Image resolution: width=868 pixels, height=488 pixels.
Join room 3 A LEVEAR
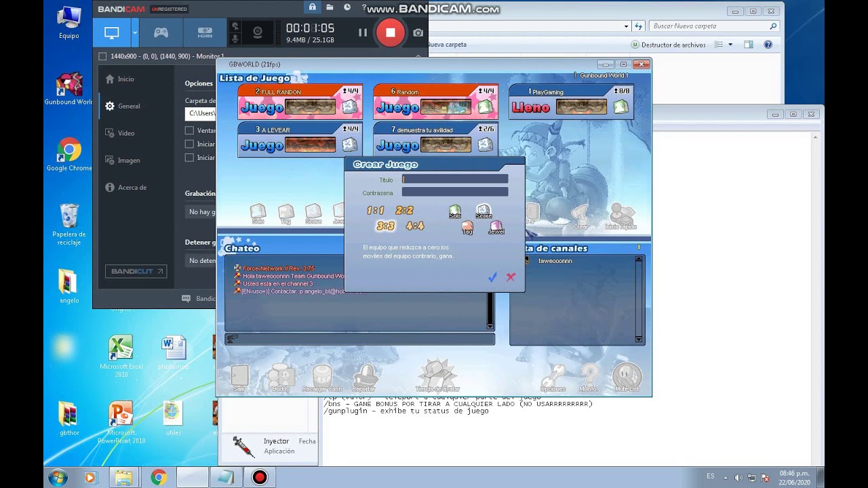pos(300,139)
